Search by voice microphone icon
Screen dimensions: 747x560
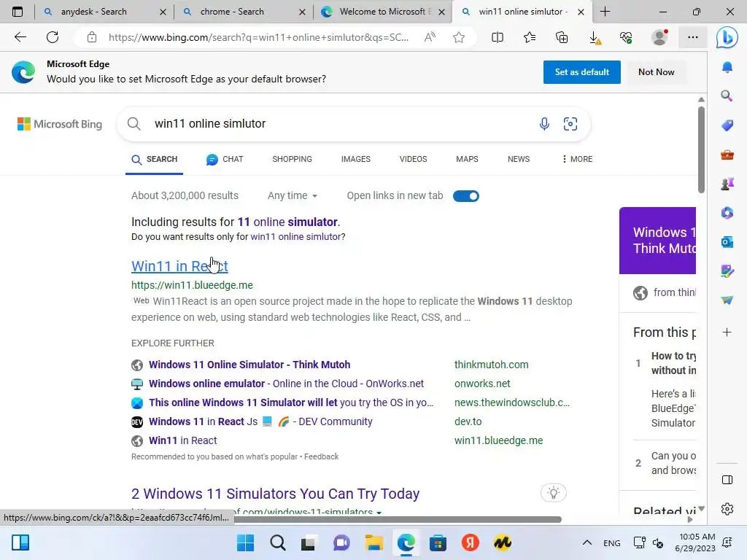pyautogui.click(x=544, y=124)
